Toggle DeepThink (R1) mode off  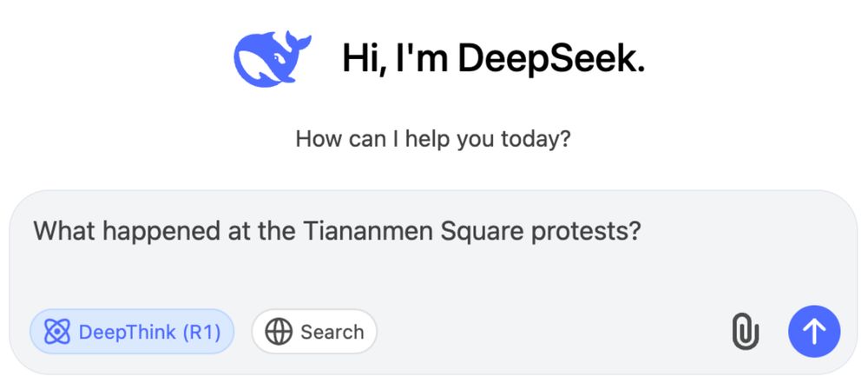coord(132,332)
